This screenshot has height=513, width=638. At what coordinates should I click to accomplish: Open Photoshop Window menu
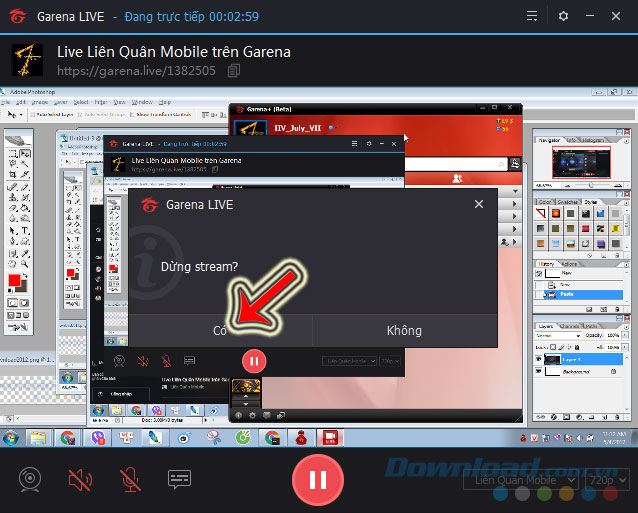(142, 102)
